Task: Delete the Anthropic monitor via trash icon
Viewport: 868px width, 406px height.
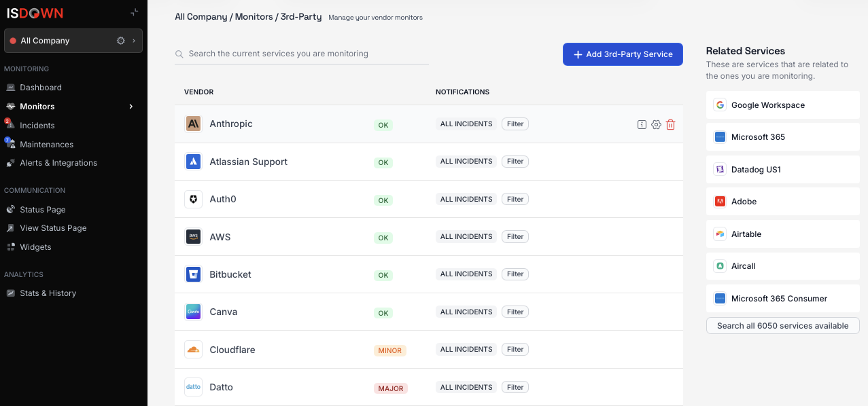Action: (x=671, y=124)
